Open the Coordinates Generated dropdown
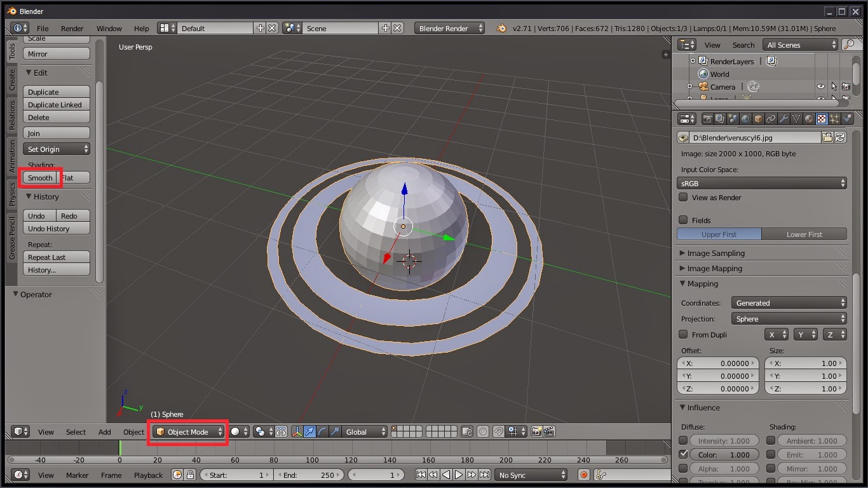868x488 pixels. (789, 303)
